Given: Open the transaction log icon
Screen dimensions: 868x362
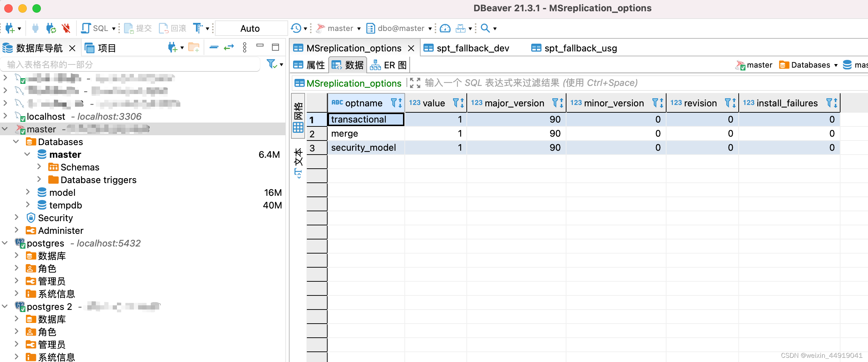Looking at the screenshot, I should coord(296,28).
